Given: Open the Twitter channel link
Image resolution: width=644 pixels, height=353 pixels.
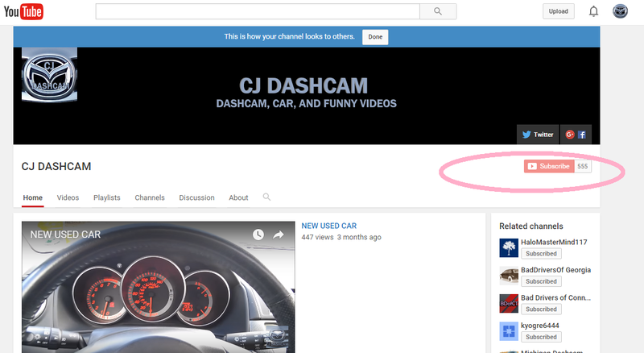Looking at the screenshot, I should tap(538, 135).
